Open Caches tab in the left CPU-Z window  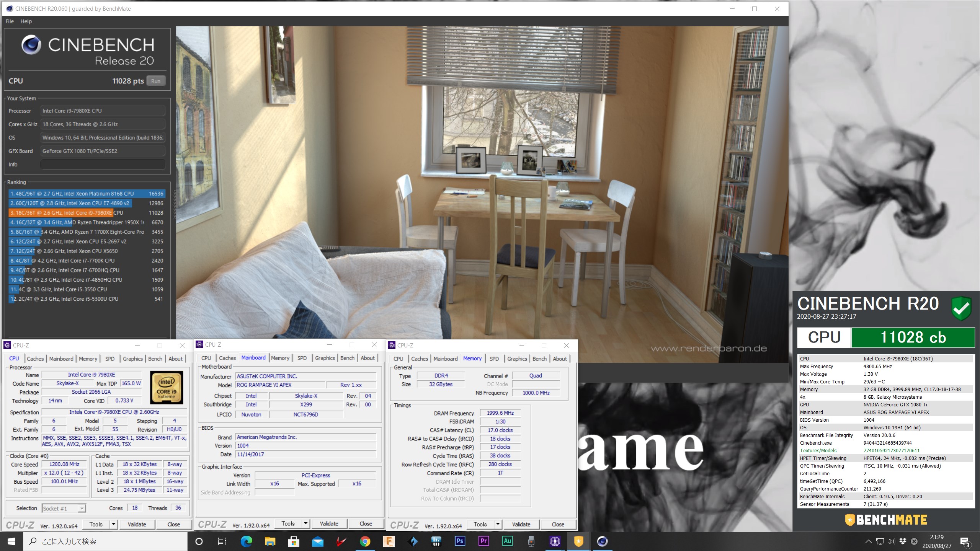(35, 359)
